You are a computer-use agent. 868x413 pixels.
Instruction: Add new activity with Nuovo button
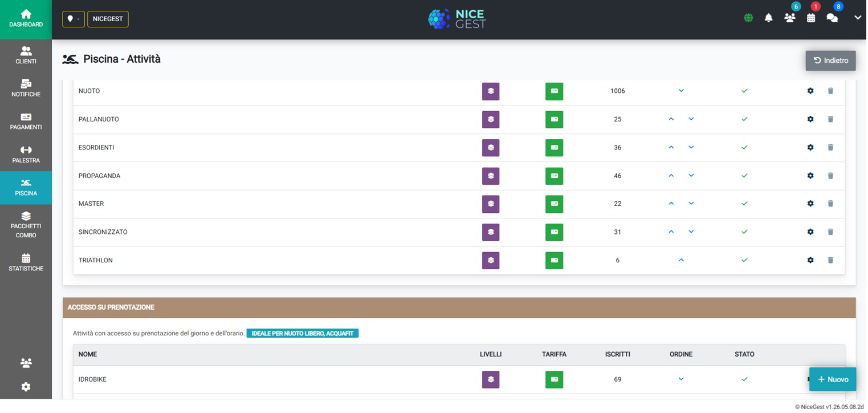(832, 379)
